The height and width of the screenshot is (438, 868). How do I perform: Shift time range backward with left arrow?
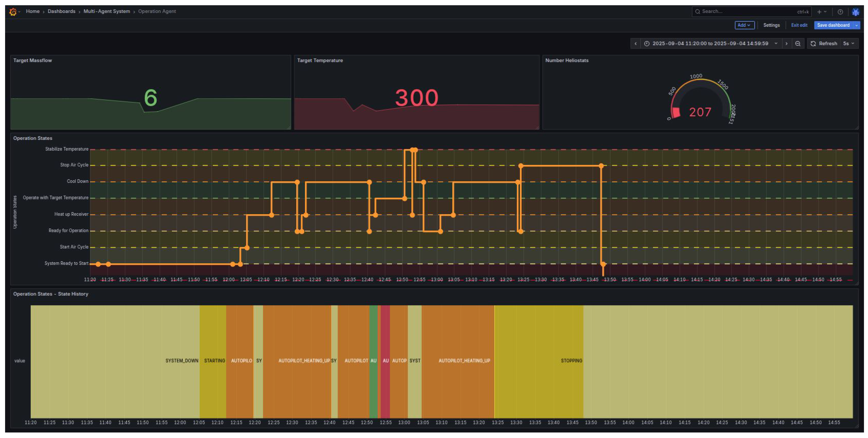tap(635, 43)
